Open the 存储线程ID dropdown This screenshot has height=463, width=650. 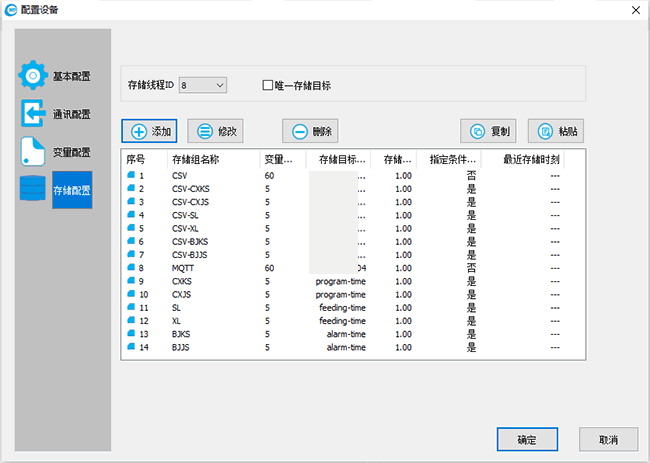coord(203,86)
